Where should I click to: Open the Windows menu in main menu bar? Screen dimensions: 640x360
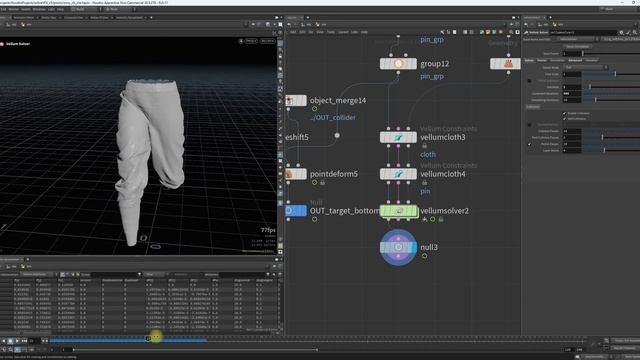tap(39, 9)
